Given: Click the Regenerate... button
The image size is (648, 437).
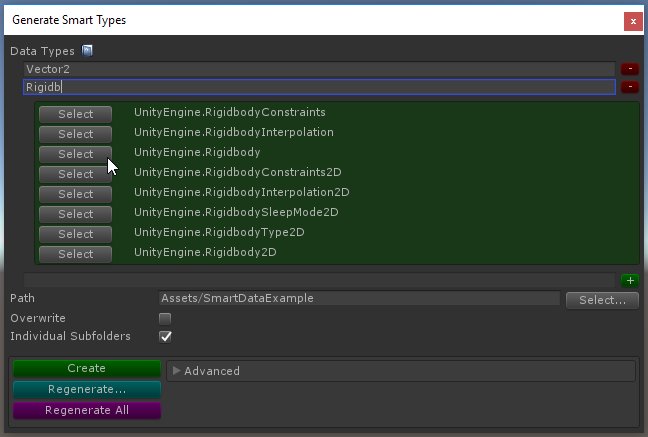Looking at the screenshot, I should tap(86, 389).
